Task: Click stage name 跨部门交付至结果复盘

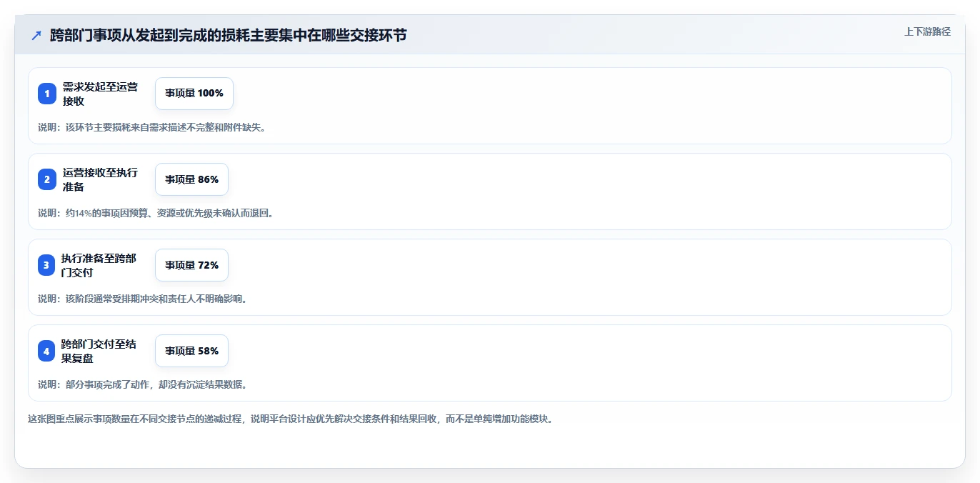Action: (99, 351)
